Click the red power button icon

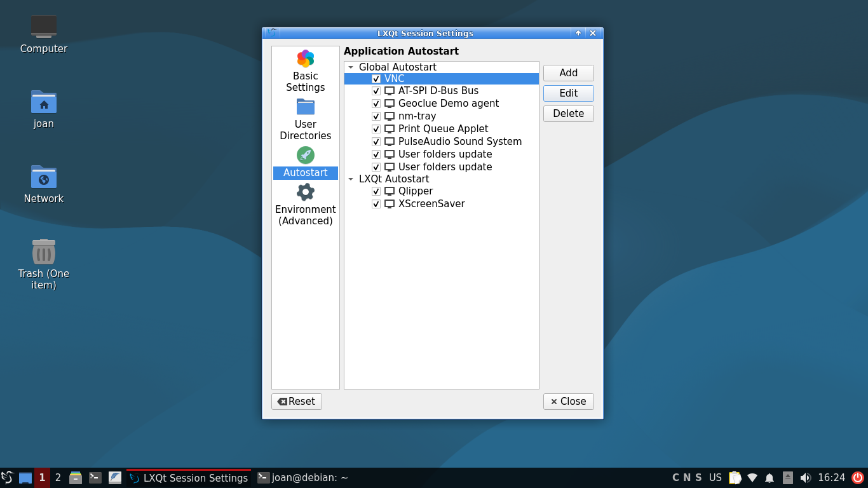(858, 477)
